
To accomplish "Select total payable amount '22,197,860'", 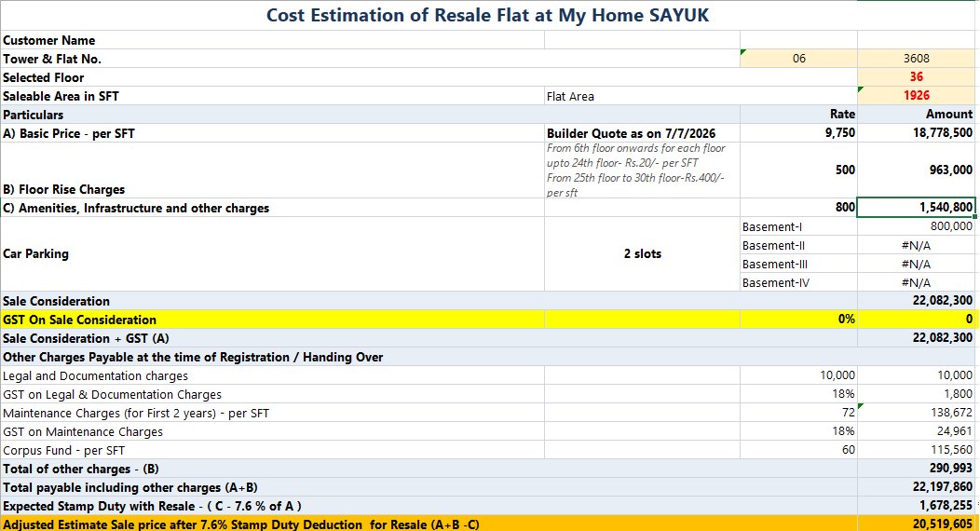I will (x=917, y=487).
